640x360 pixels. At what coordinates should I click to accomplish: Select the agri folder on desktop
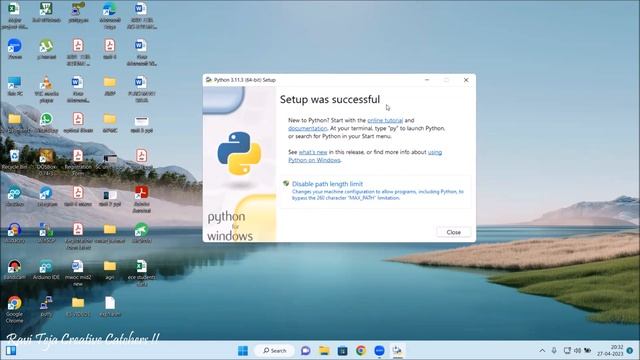click(110, 269)
